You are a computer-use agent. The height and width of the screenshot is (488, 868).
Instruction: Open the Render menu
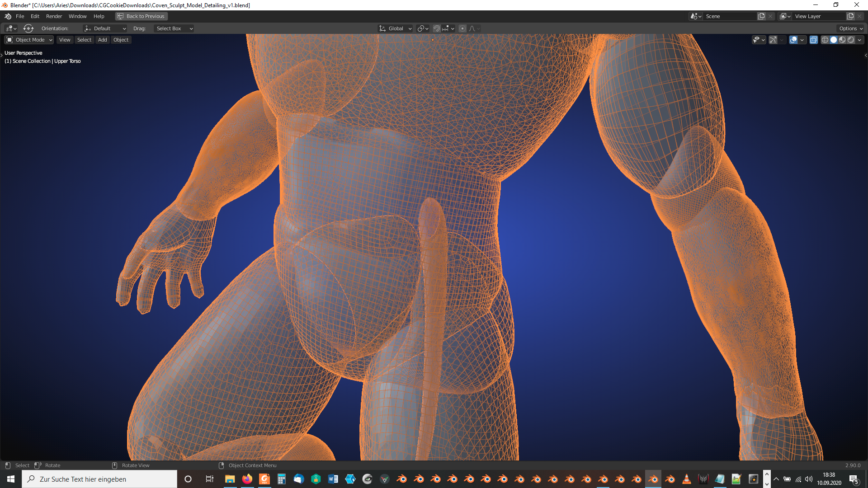pyautogui.click(x=54, y=16)
